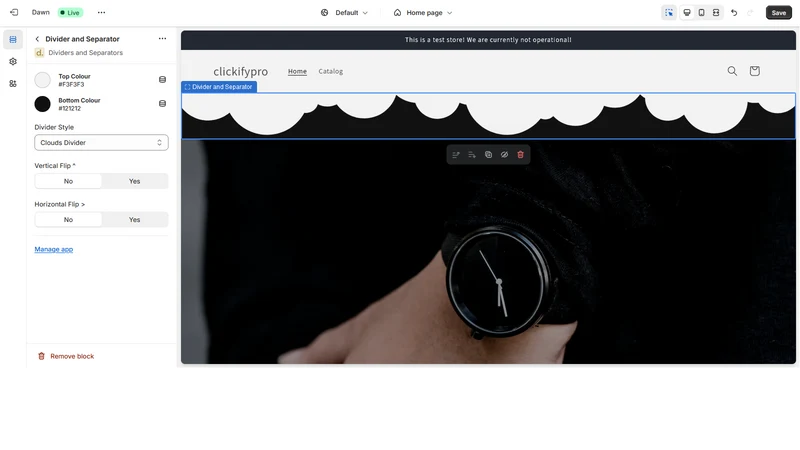
Task: Click the watch hero image
Action: point(488,252)
